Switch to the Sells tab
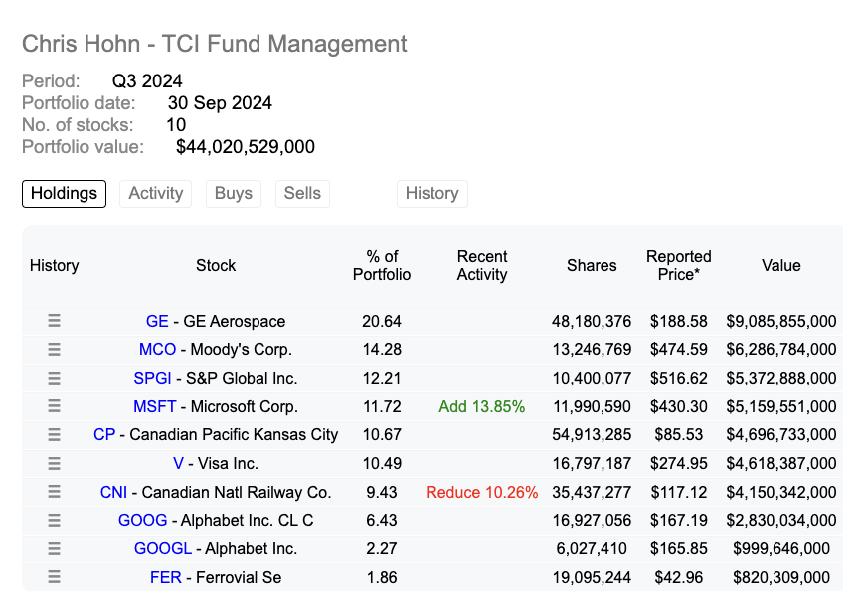861x616 pixels. [302, 193]
